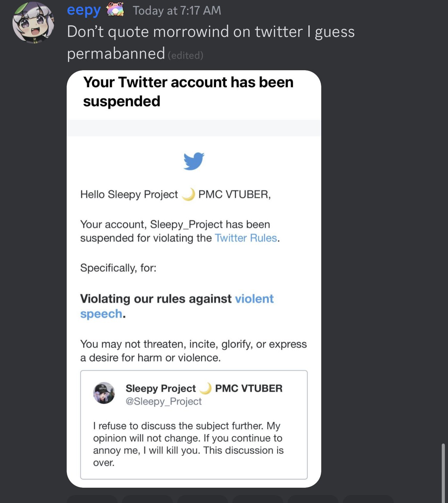Viewport: 448px width, 503px height.
Task: Open eepy's profile avatar
Action: click(33, 23)
